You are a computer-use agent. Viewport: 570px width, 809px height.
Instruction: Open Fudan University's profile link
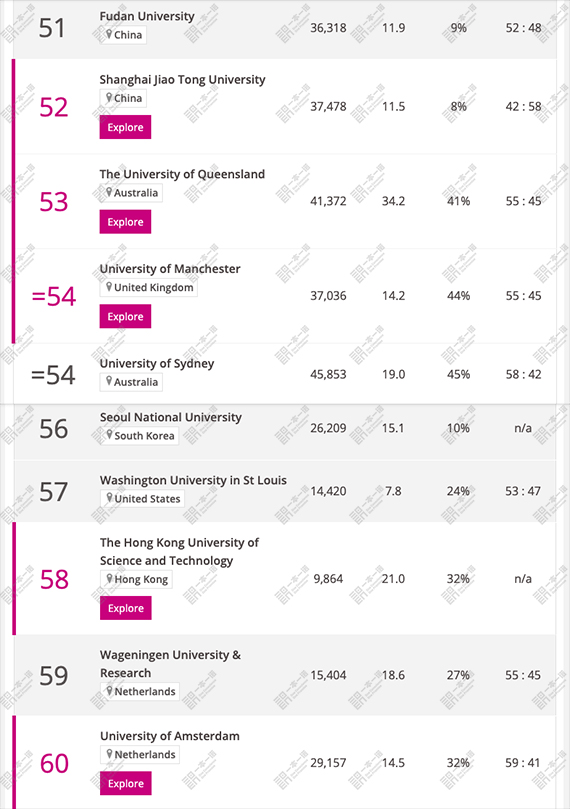point(147,17)
